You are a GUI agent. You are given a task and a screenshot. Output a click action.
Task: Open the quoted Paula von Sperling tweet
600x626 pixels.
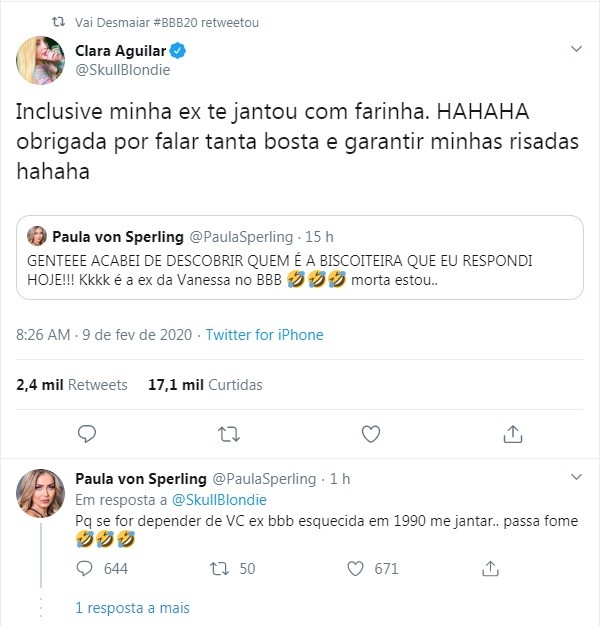(x=299, y=270)
